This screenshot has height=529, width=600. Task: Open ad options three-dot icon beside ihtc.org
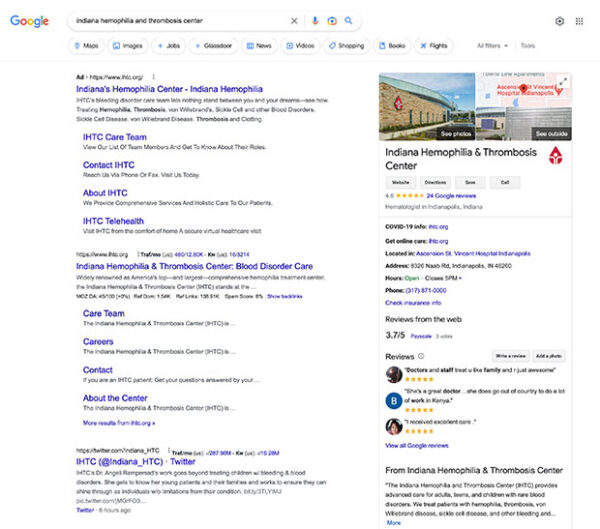(153, 77)
